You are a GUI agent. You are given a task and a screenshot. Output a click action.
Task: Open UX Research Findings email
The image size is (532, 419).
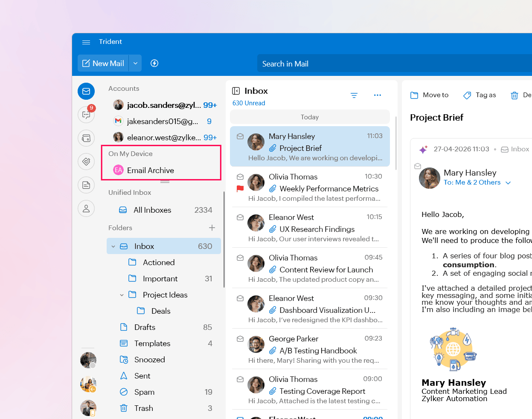(x=310, y=227)
